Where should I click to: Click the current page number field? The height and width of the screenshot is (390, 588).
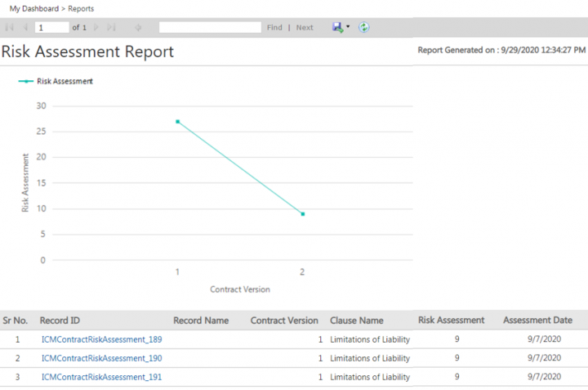51,28
